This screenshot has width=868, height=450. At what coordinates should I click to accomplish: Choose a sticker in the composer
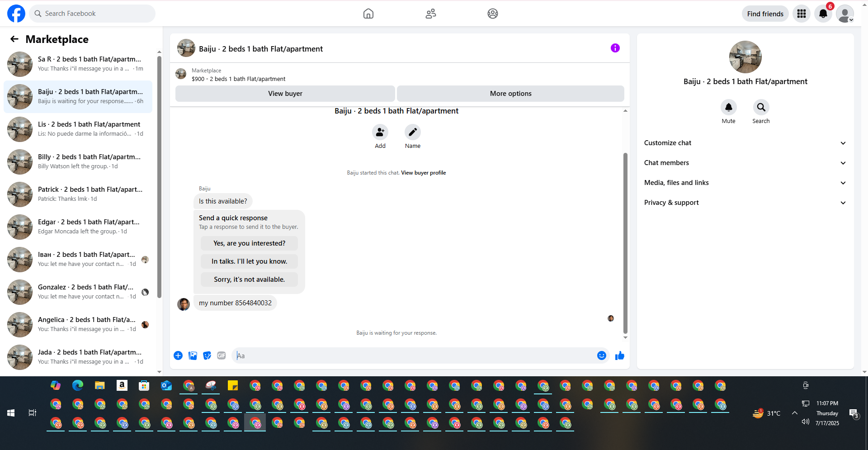(207, 355)
